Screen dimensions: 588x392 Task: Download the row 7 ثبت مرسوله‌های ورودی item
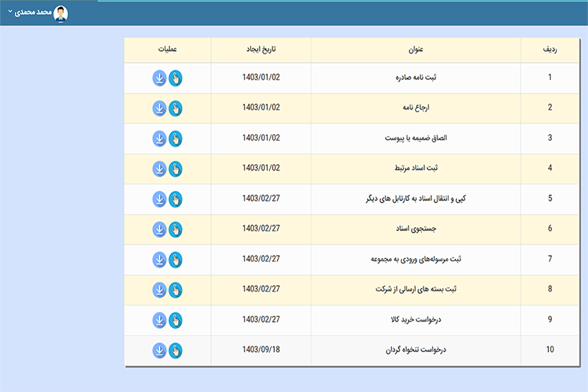coord(159,260)
